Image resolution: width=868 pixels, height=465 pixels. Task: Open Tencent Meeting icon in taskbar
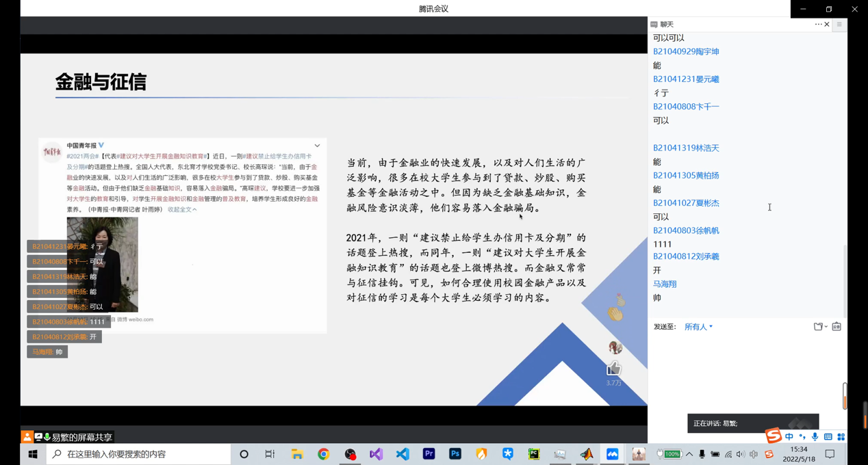coord(613,454)
